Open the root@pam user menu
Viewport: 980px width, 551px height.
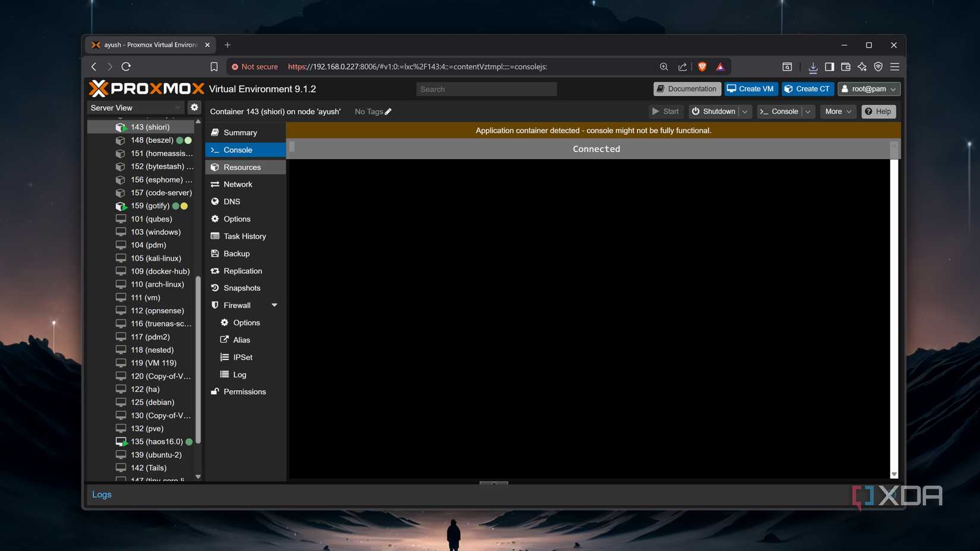(x=869, y=89)
